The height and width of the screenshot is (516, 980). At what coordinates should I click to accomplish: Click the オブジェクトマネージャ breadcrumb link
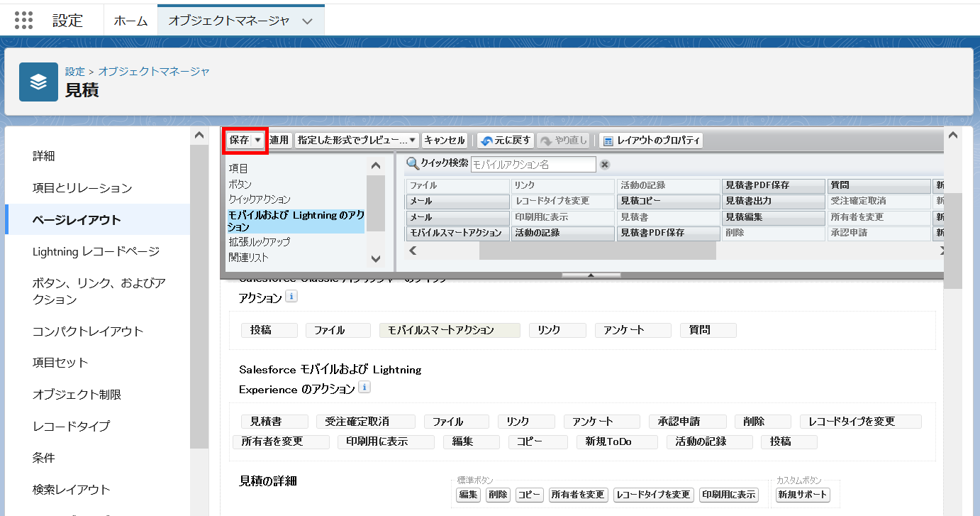154,71
